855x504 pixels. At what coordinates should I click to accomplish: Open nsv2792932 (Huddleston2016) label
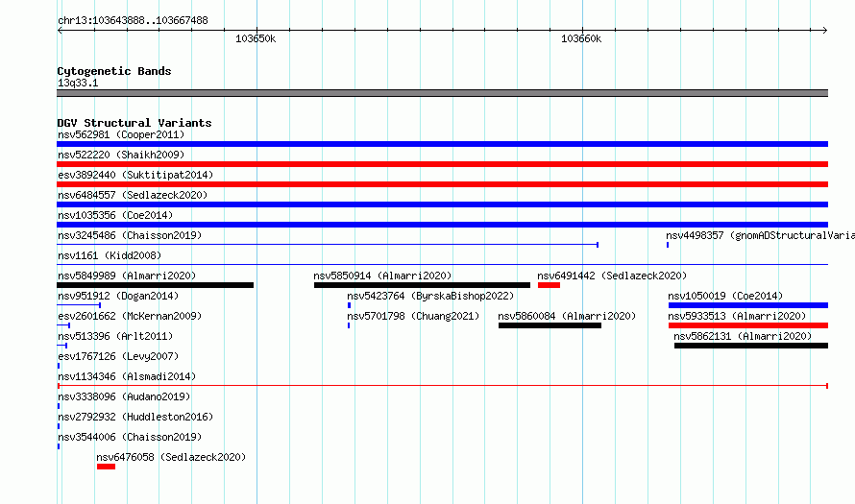135,417
